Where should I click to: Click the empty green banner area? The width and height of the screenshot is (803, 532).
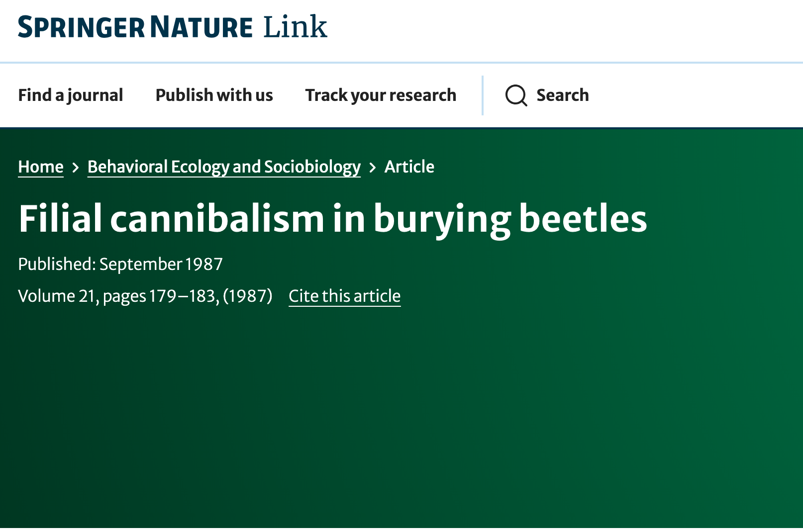point(398,423)
